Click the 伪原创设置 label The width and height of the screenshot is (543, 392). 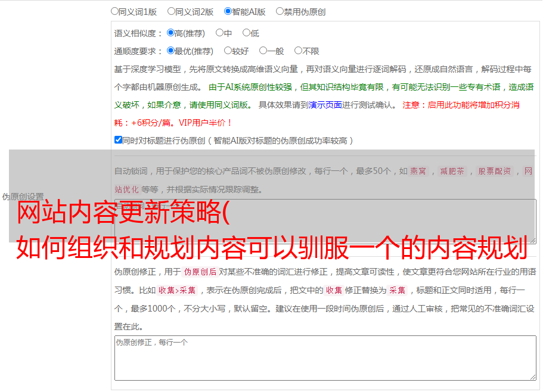point(23,197)
